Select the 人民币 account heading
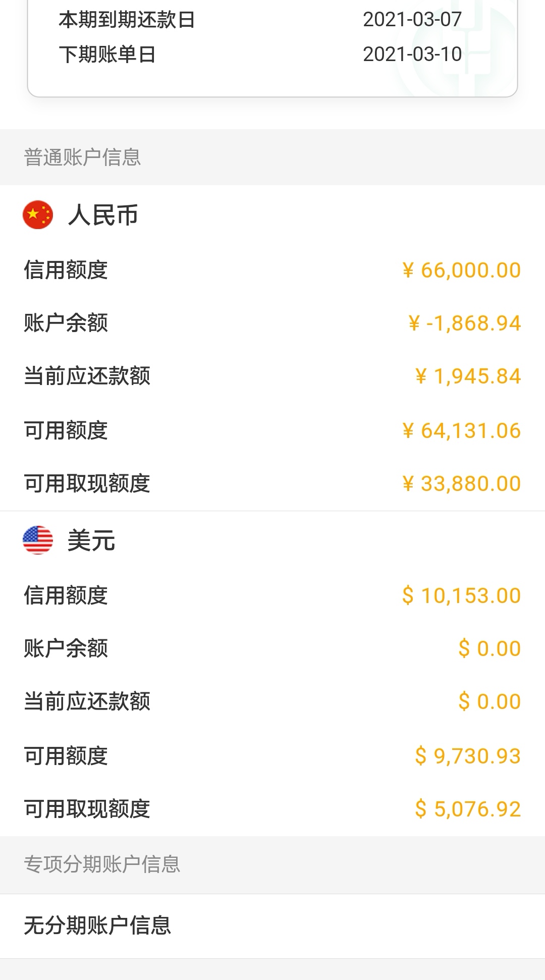Screen dimensions: 545x980 click(x=103, y=215)
